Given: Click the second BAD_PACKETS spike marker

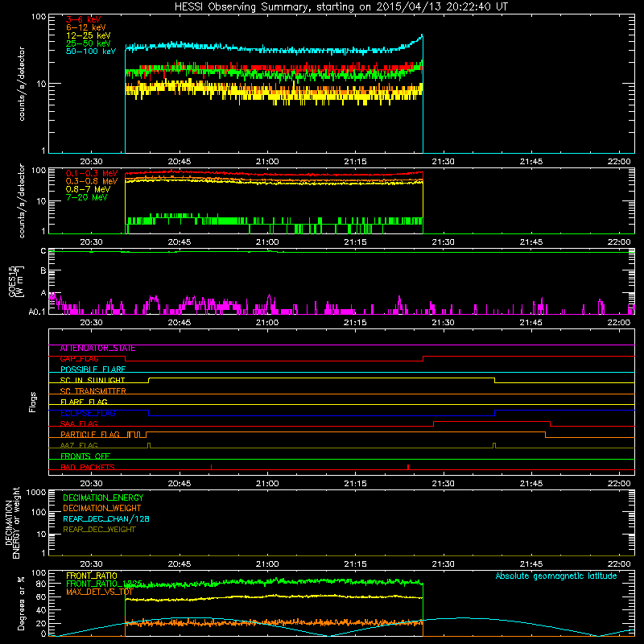Looking at the screenshot, I should (x=408, y=467).
